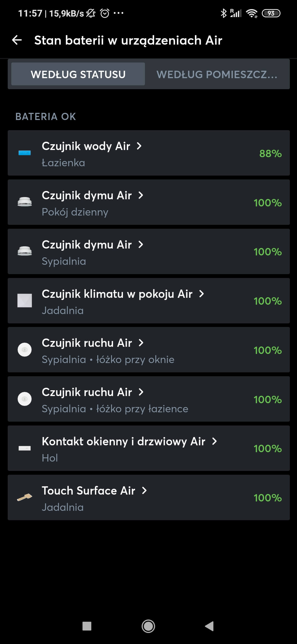Tap the water sensor device icon
This screenshot has height=644, width=297.
pyautogui.click(x=24, y=153)
